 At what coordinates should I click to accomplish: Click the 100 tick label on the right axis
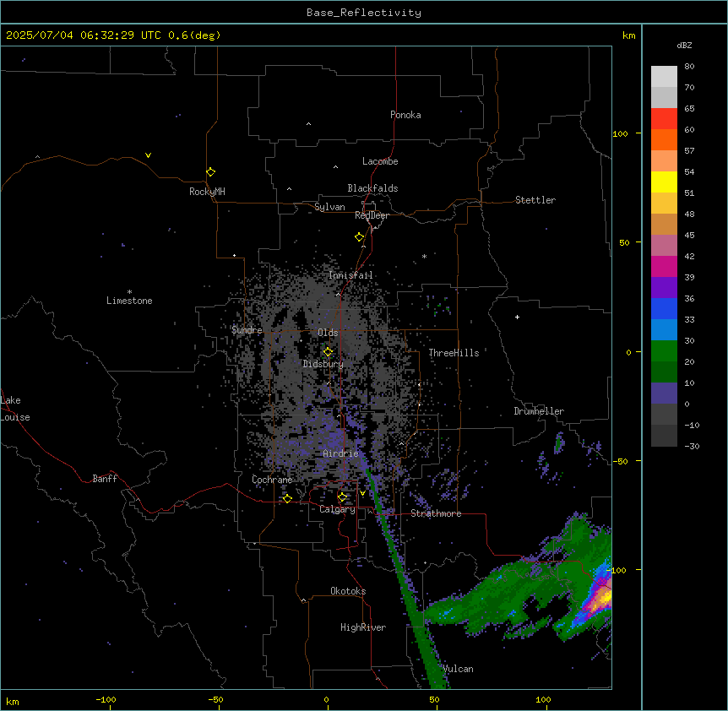(620, 134)
